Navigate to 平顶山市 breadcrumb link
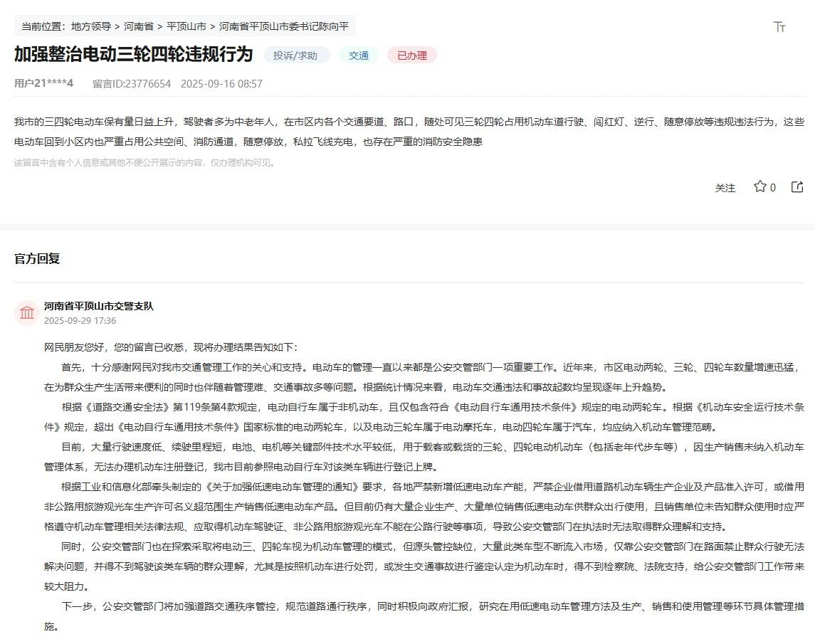This screenshot has width=815, height=644. pyautogui.click(x=186, y=26)
